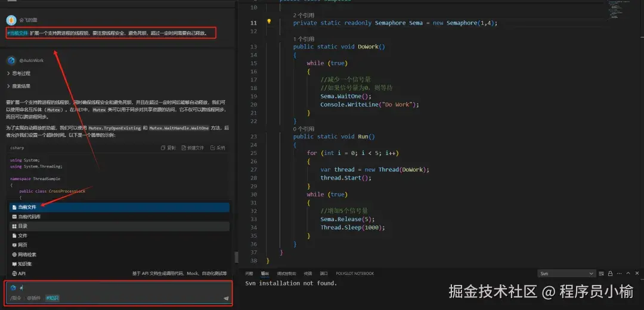The width and height of the screenshot is (644, 310).
Task: Select the 文件 entry in the knowledge list
Action: point(119,235)
